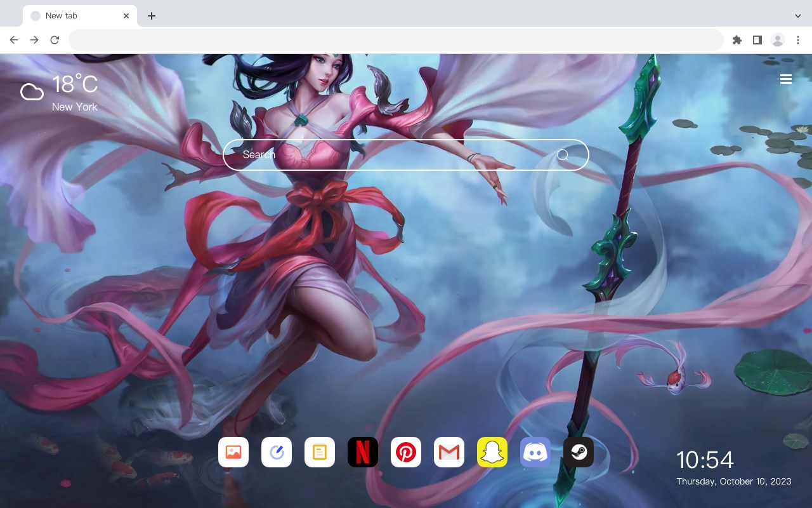812x508 pixels.
Task: Open a new tab with plus button
Action: (x=151, y=16)
